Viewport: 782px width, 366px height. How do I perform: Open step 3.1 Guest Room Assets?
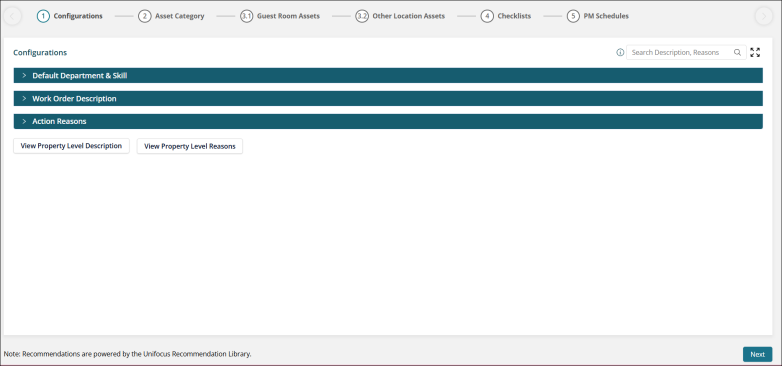(x=280, y=16)
